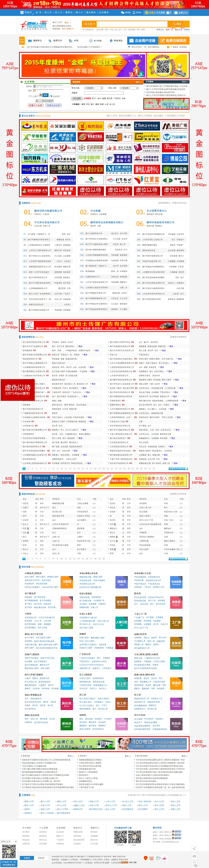Click the 注册个人会员 button

[x=35, y=106]
